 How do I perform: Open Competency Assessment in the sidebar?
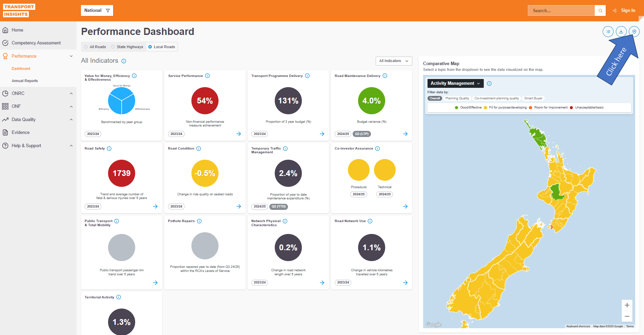tap(36, 43)
